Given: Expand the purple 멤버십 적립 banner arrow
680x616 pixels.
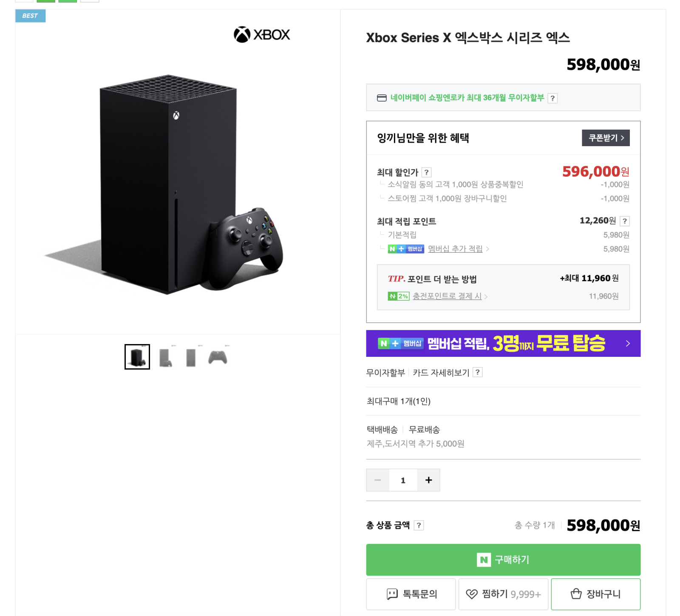Looking at the screenshot, I should click(x=628, y=343).
